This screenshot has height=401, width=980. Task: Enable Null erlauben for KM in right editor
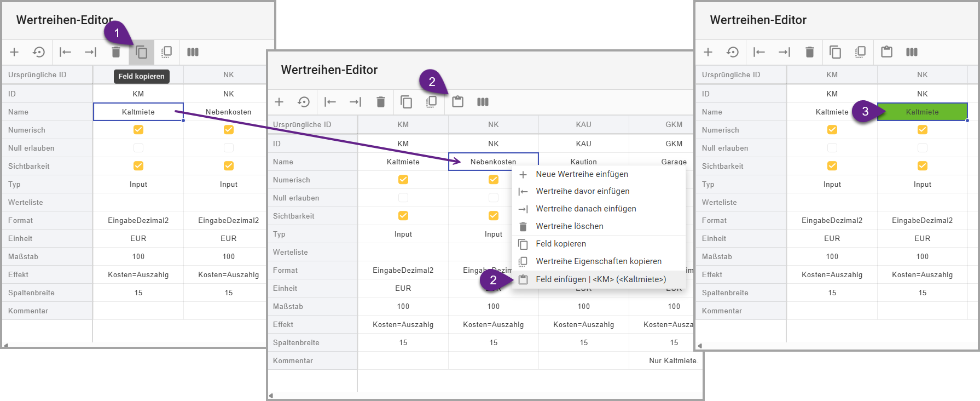pos(832,148)
